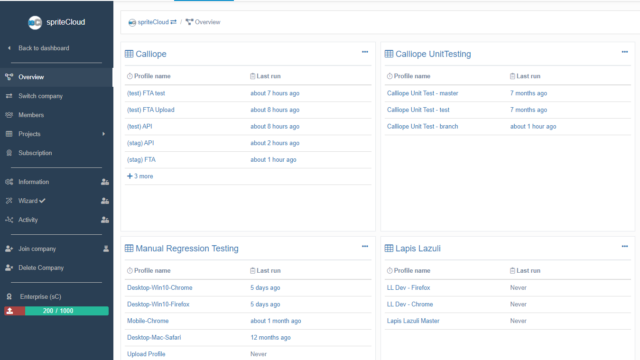Open the Desktop-Win10-Chrome profile
Screen dimensions: 640x360
[x=160, y=288]
